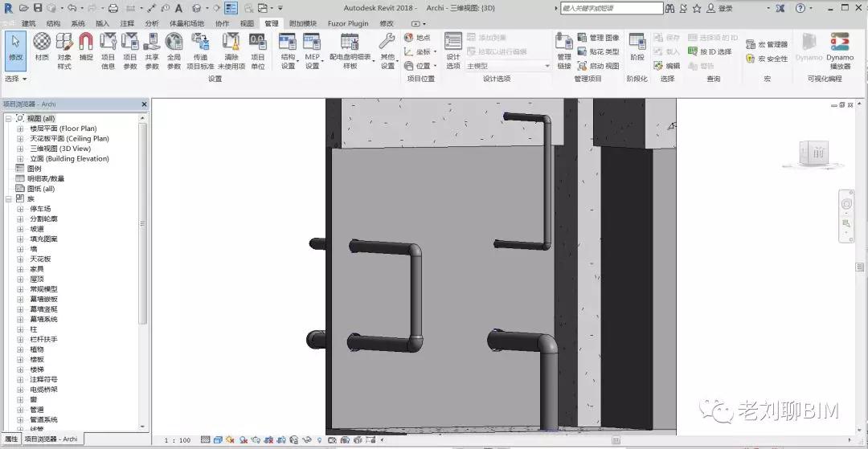Viewport: 868px width, 449px height.
Task: Open 管理链接 (Manage Links)
Action: tap(564, 50)
